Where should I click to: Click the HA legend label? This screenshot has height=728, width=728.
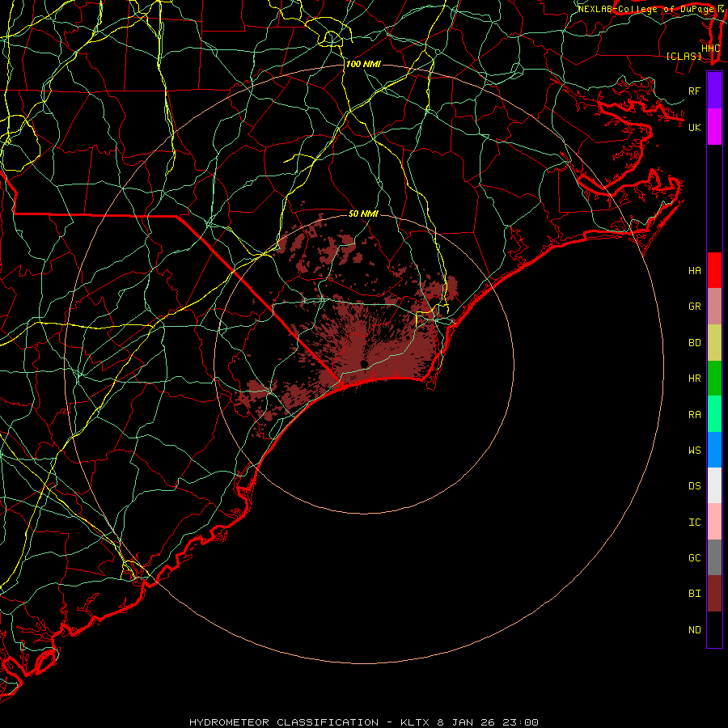(695, 271)
